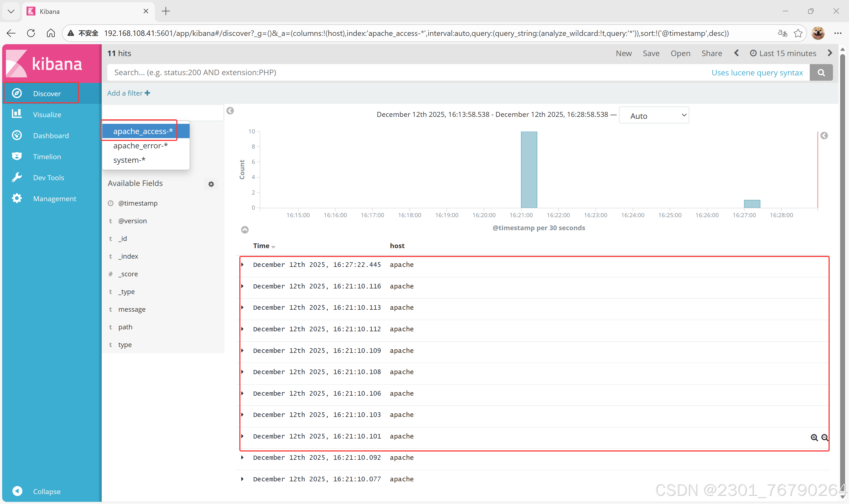Open a new browser tab

click(166, 11)
